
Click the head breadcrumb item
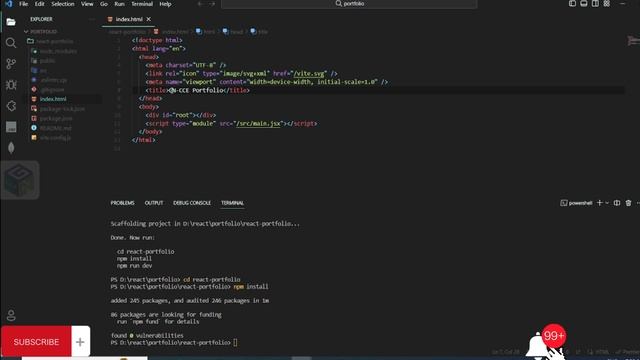tap(233, 31)
